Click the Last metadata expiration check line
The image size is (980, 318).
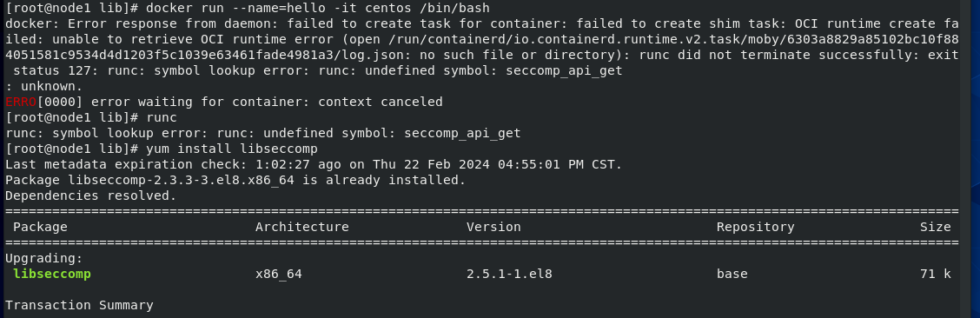pos(314,164)
